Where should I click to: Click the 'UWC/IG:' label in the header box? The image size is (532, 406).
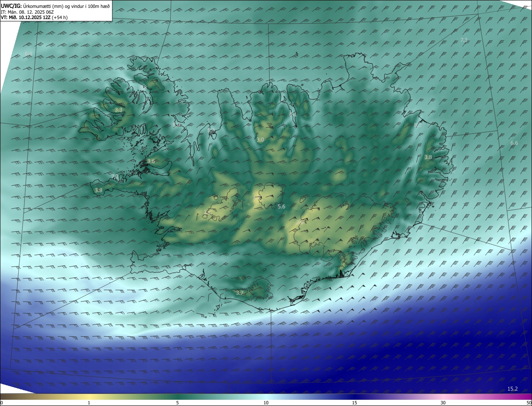point(11,5)
